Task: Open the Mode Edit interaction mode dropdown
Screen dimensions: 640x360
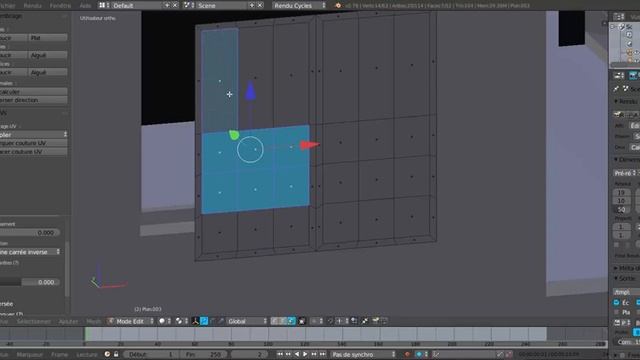Action: pos(131,321)
